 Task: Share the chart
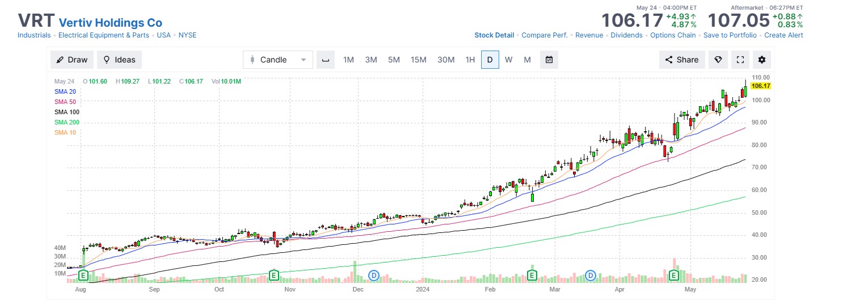(x=682, y=60)
